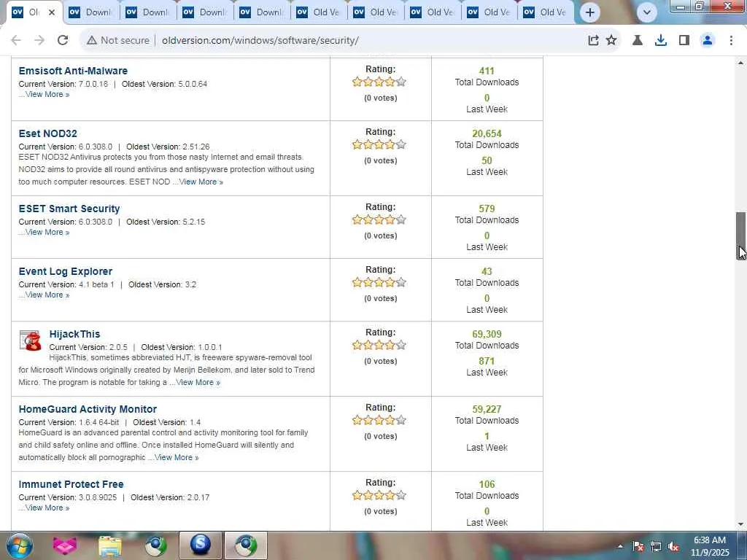This screenshot has width=747, height=560.
Task: Click the browser forward arrow
Action: 39,41
